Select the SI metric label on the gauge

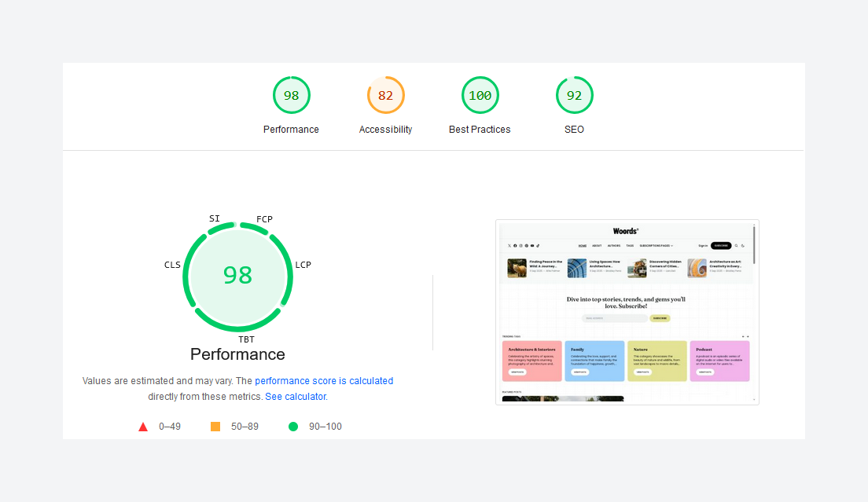tap(215, 218)
